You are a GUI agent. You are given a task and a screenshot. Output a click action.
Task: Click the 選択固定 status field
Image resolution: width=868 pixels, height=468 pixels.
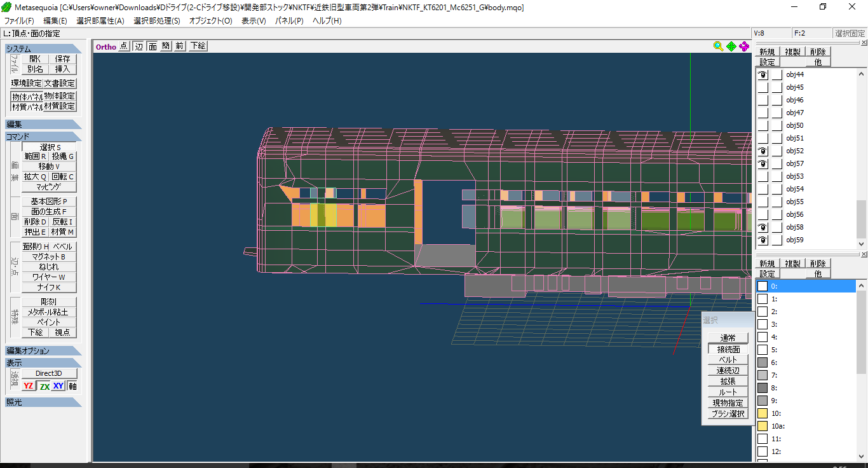tap(850, 33)
